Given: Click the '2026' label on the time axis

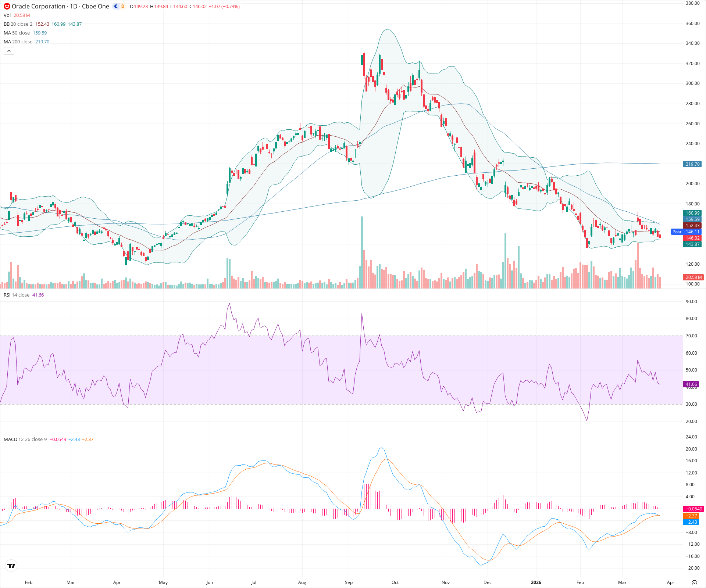Looking at the screenshot, I should click(536, 582).
